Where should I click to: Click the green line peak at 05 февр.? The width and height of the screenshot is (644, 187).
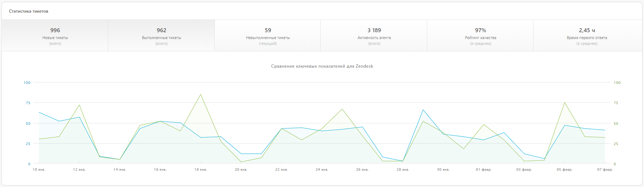coord(564,103)
